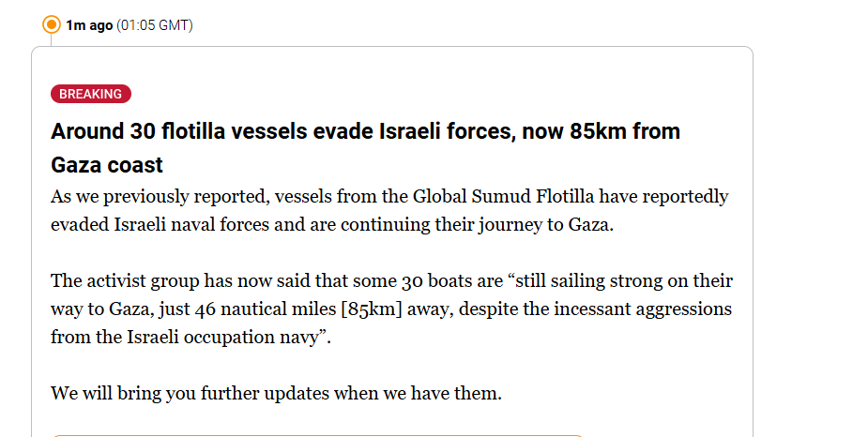Click the orange-bordered box below the article

click(319, 435)
